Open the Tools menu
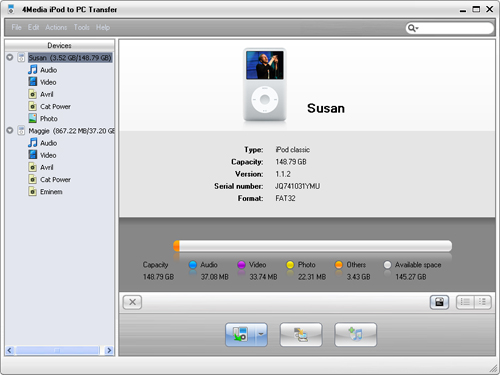Viewport: 500px width, 375px height. 82,27
